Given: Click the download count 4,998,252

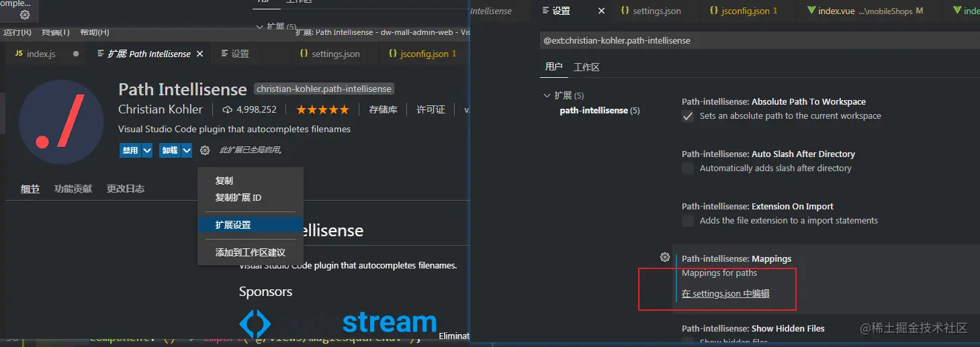Looking at the screenshot, I should tap(249, 109).
